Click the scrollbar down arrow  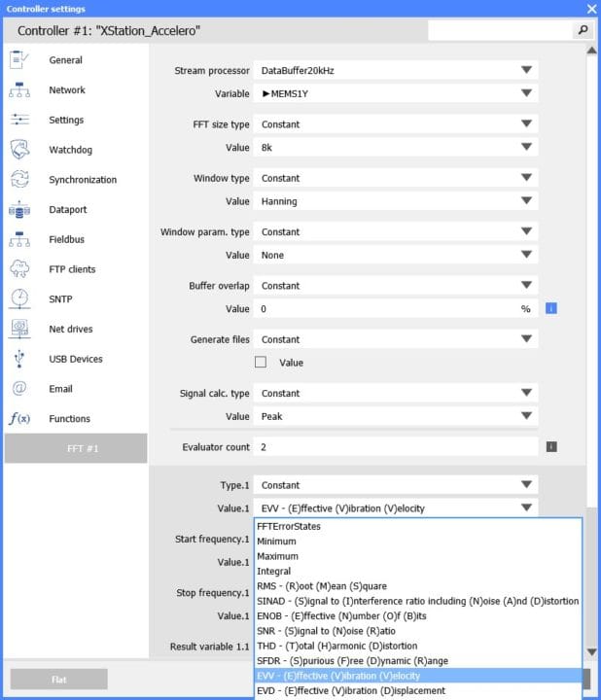tap(591, 651)
